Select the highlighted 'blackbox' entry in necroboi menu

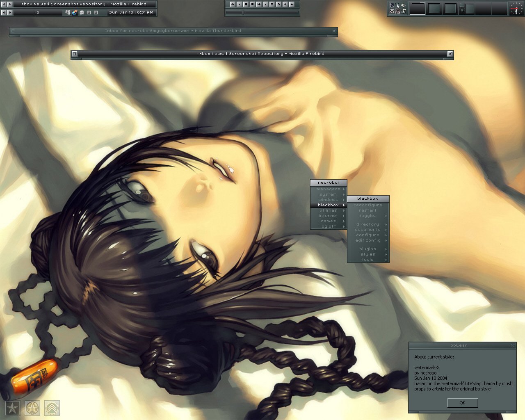(329, 205)
